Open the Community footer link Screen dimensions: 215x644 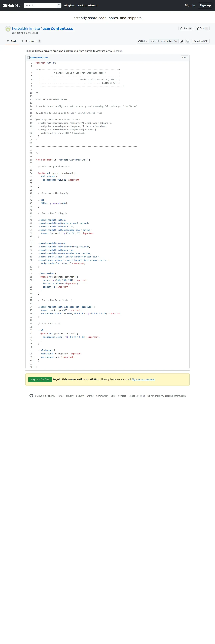point(102,396)
